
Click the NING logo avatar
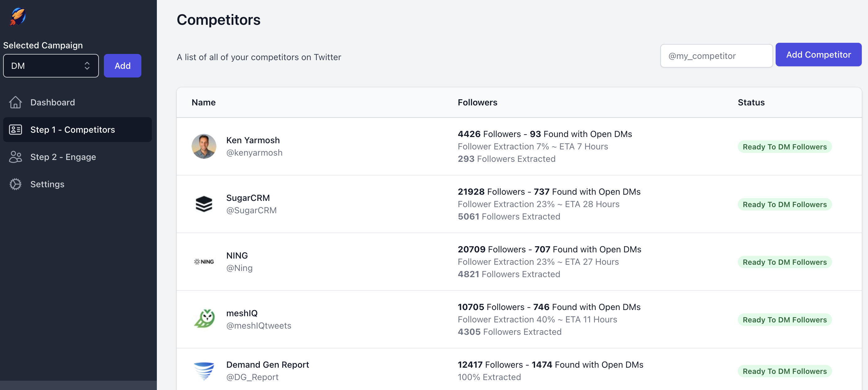[204, 262]
